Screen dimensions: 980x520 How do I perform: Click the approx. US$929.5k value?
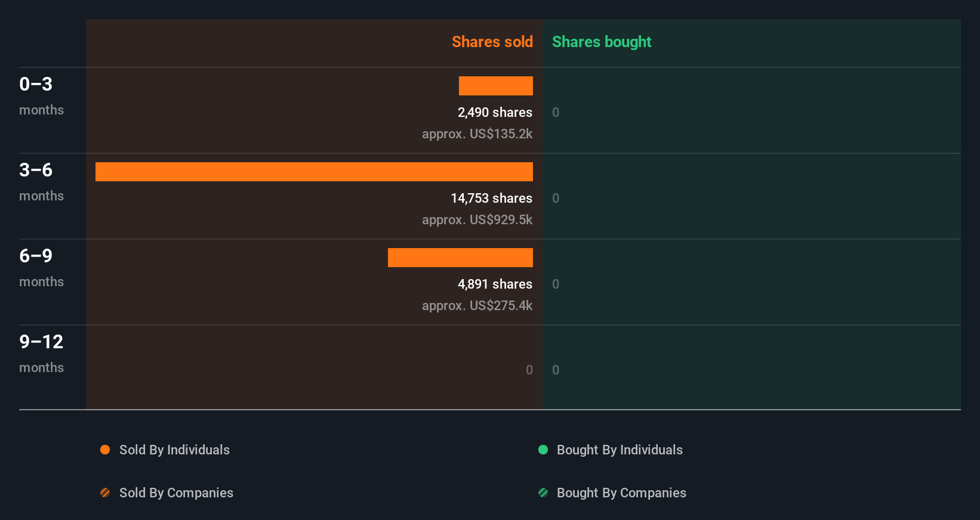coord(477,219)
